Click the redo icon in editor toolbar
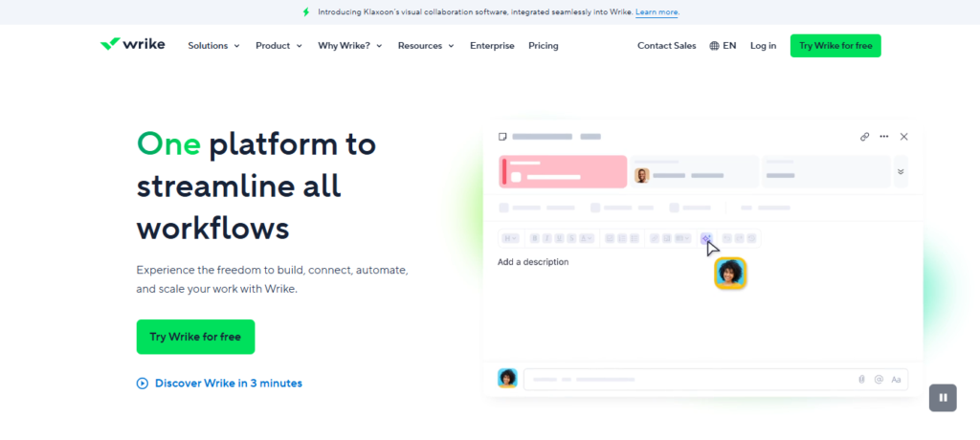This screenshot has width=980, height=440. point(740,238)
